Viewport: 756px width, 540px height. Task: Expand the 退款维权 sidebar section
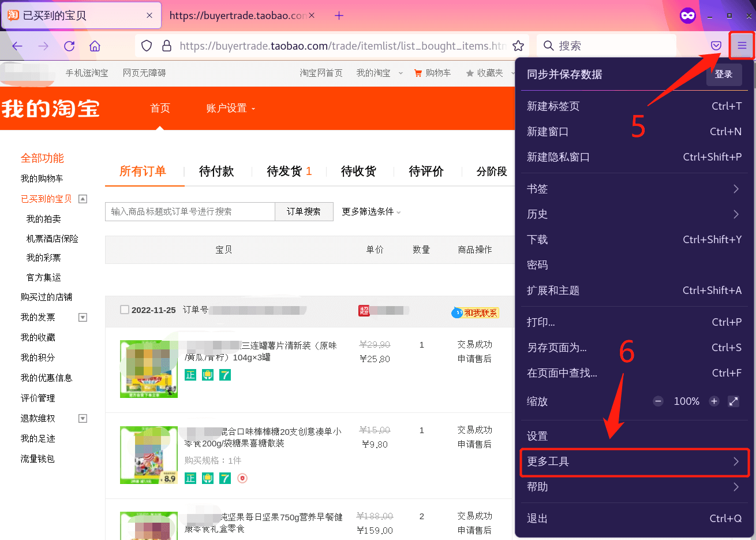(x=83, y=418)
